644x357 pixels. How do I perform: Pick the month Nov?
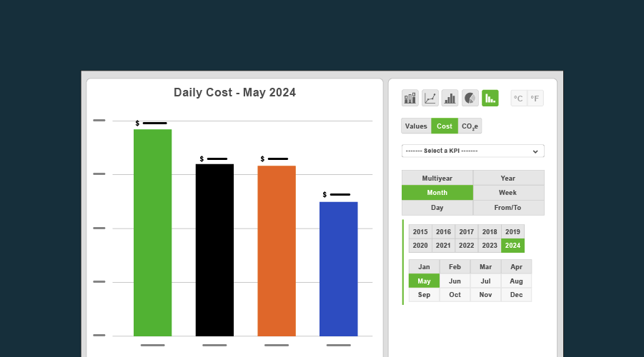(x=486, y=295)
